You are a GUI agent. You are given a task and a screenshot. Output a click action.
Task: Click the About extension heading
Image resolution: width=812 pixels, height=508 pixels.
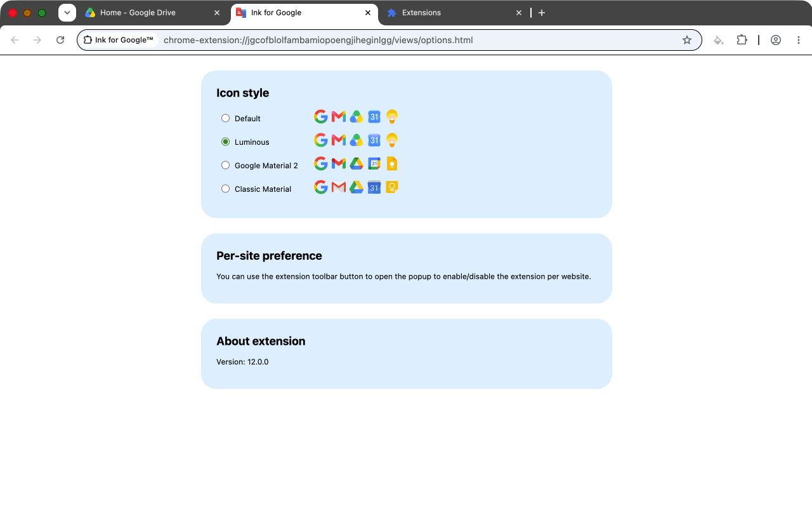pos(261,341)
